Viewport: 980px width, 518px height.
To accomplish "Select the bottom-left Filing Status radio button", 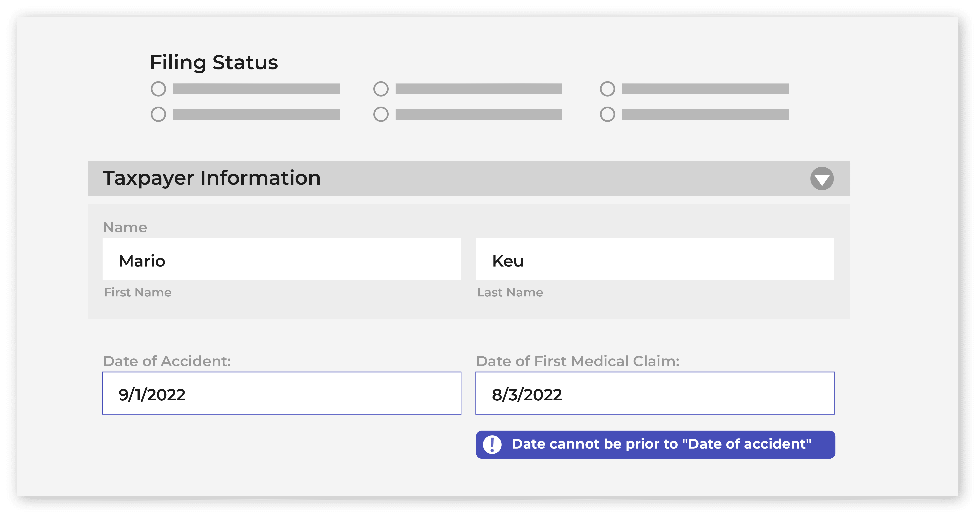I will [158, 114].
